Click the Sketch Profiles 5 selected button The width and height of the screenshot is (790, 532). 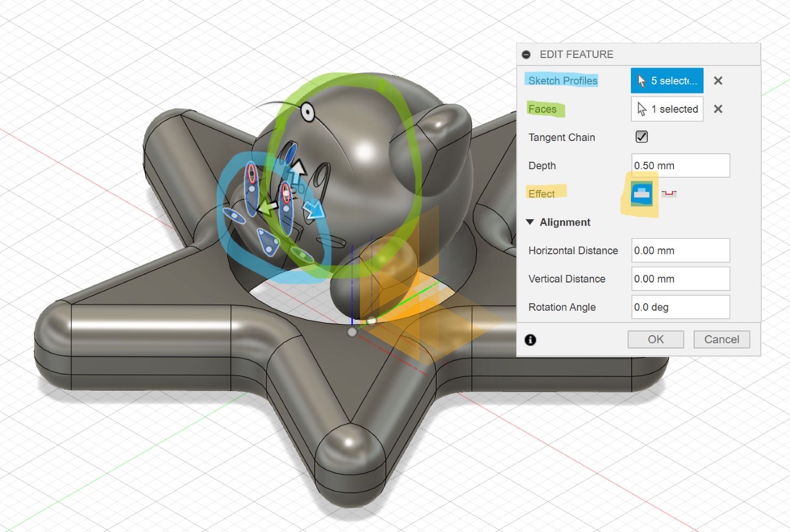[667, 80]
